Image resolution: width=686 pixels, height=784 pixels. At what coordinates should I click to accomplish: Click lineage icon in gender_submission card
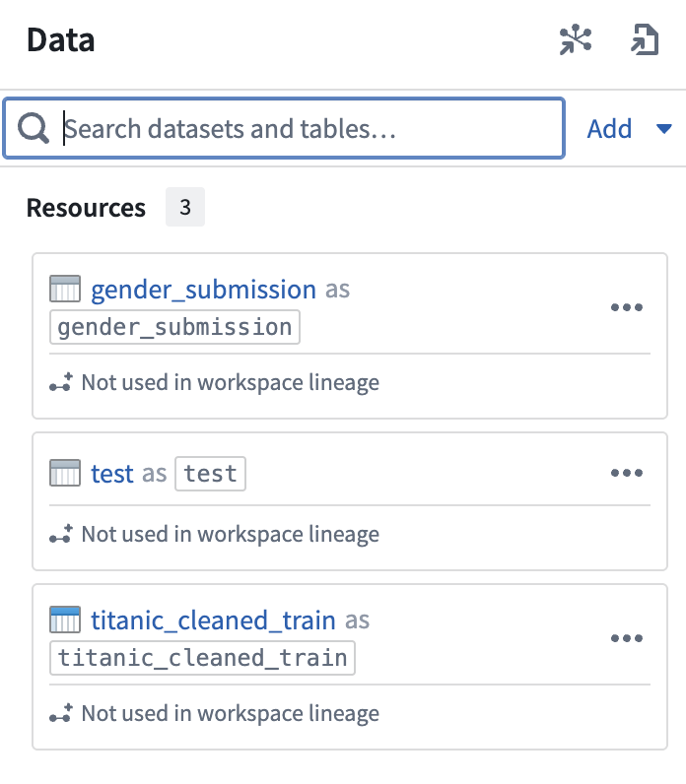click(x=61, y=382)
